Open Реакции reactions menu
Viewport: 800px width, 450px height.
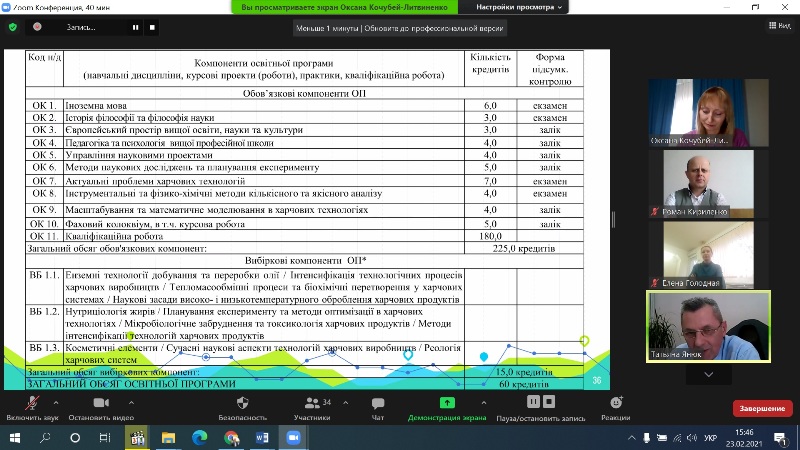click(616, 408)
